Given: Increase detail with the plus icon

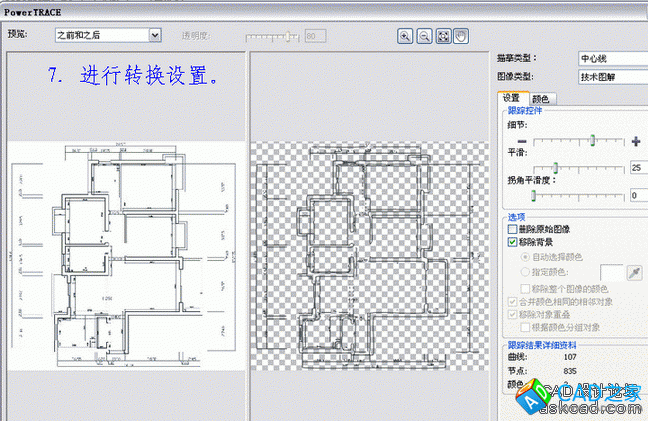Looking at the screenshot, I should click(636, 142).
